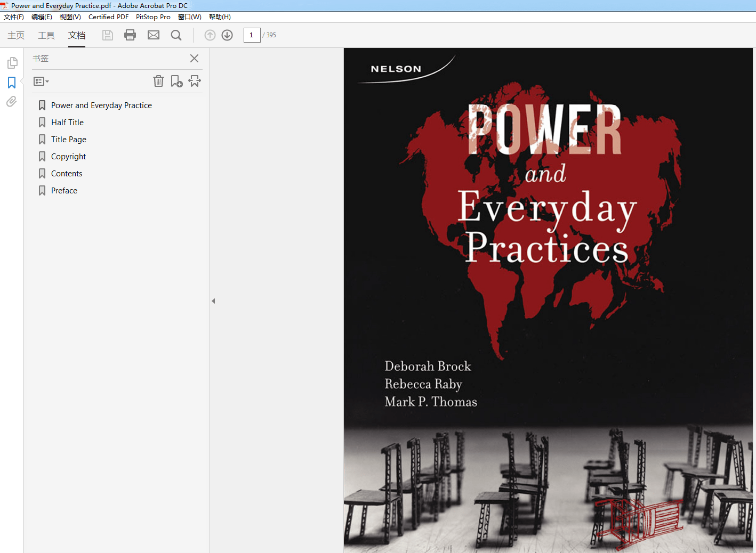Click the page number input field

pyautogui.click(x=252, y=35)
